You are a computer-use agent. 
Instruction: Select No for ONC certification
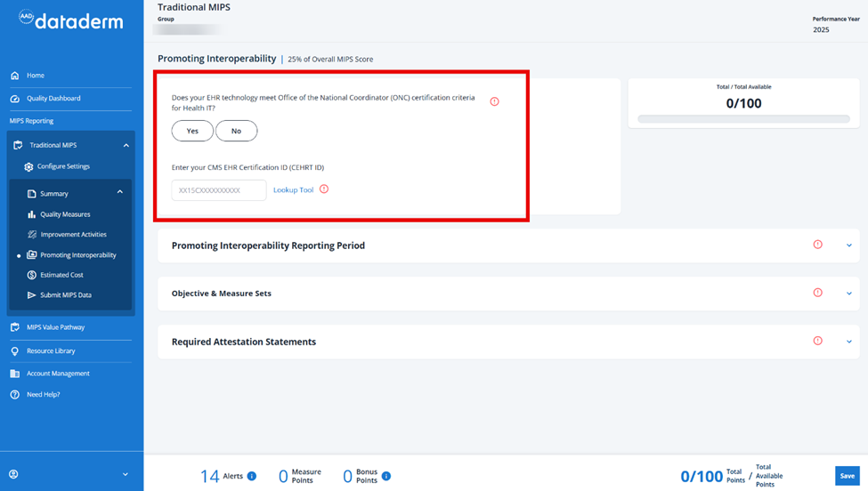tap(237, 131)
